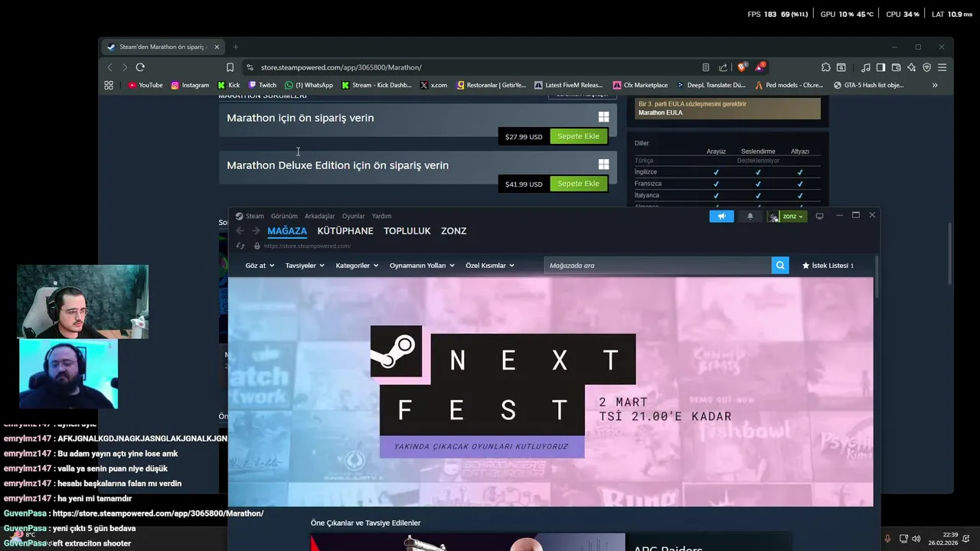Screen dimensions: 980x551
Task: Open Steam notifications bell
Action: pyautogui.click(x=750, y=216)
